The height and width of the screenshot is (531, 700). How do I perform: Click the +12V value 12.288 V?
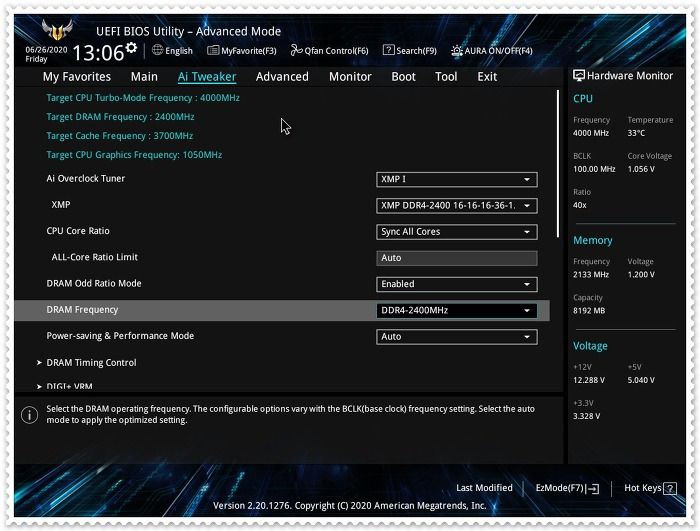589,380
